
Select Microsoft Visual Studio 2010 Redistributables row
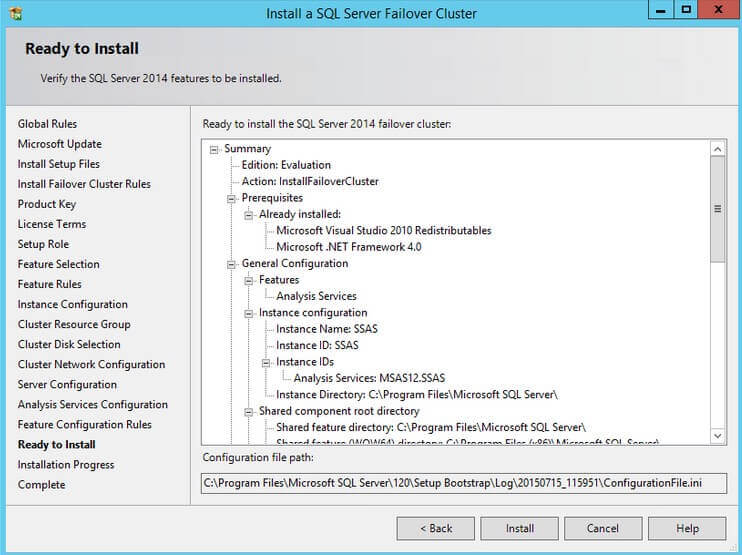coord(384,231)
